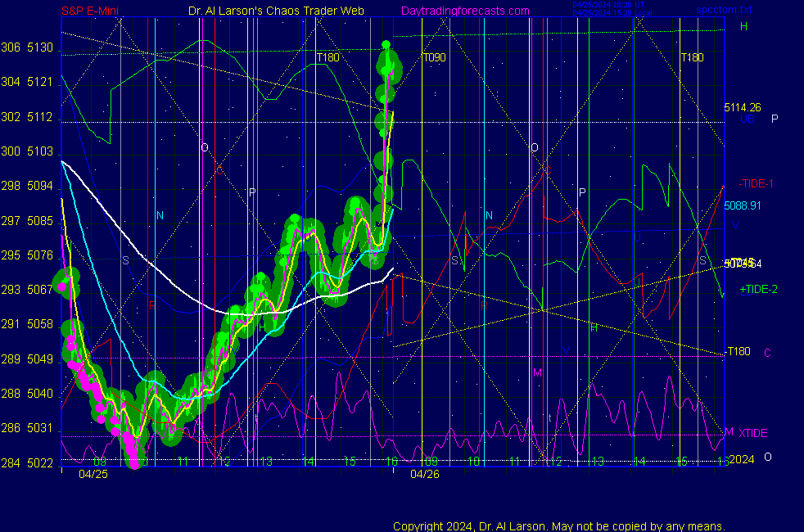Click the red R marker in the 04/26 session
804x532 pixels.
click(x=484, y=306)
